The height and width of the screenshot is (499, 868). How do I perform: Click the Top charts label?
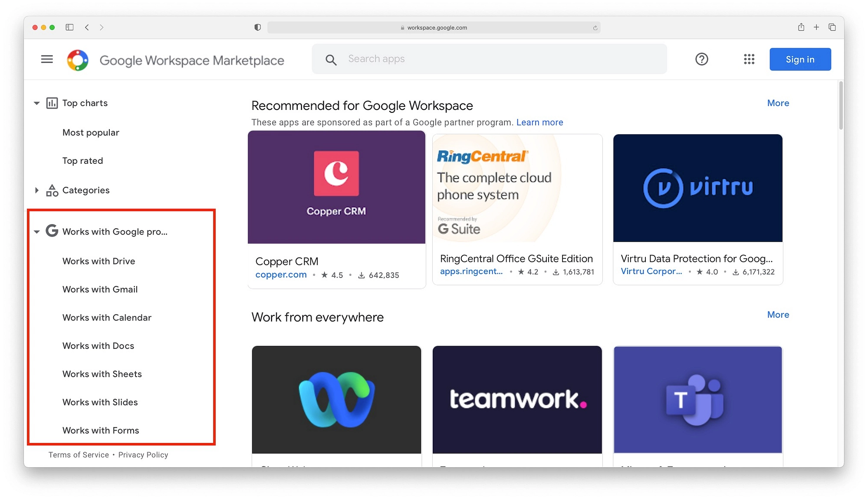[85, 103]
